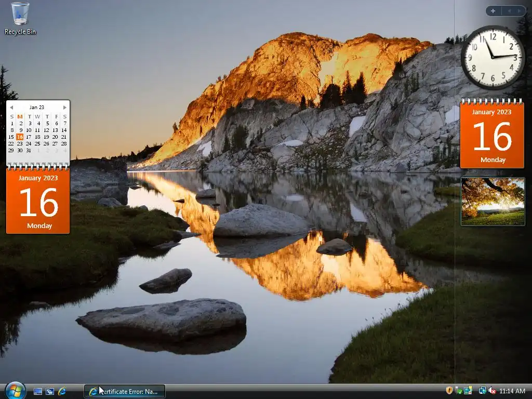Click the network connection tray icon
Screen dimensions: 532x399
coord(482,391)
